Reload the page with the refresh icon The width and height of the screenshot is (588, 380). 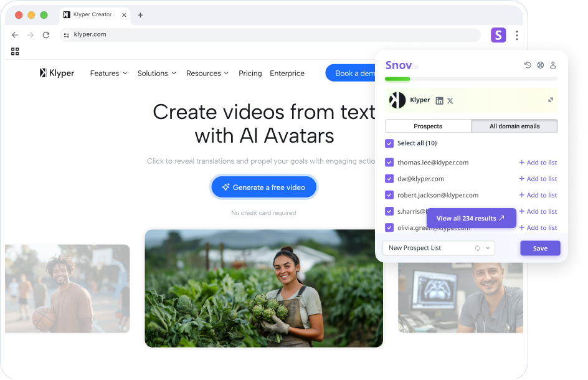pyautogui.click(x=46, y=35)
